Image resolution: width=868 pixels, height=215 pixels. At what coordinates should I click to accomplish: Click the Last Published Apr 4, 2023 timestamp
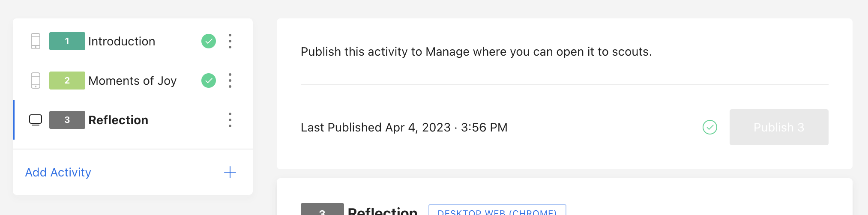point(404,127)
